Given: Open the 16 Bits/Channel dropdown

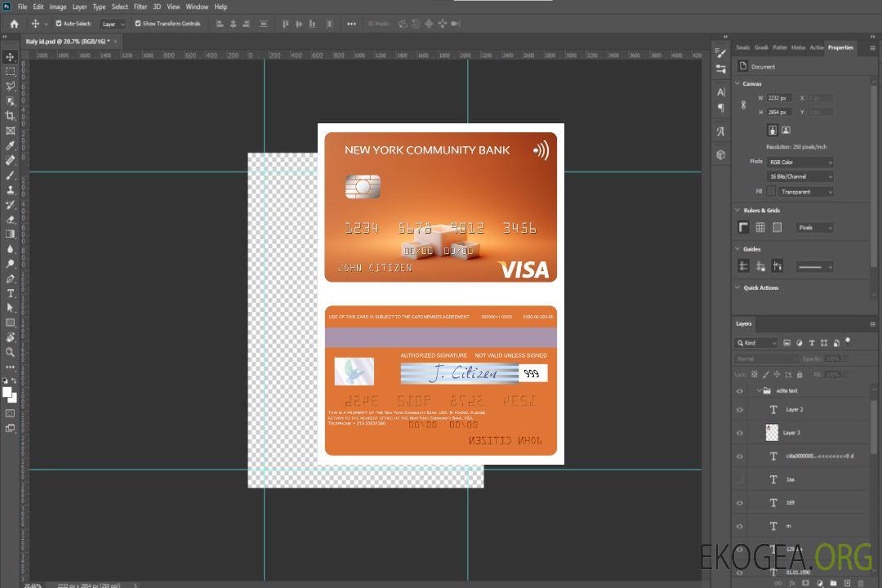Looking at the screenshot, I should tap(800, 176).
